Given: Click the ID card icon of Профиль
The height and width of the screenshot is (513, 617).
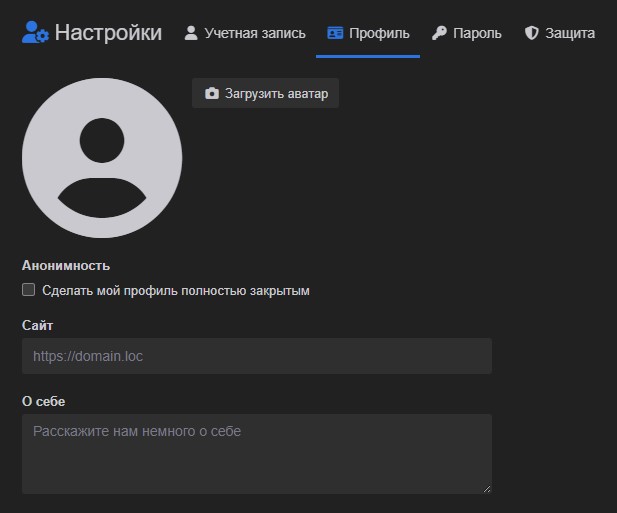Looking at the screenshot, I should tap(335, 33).
